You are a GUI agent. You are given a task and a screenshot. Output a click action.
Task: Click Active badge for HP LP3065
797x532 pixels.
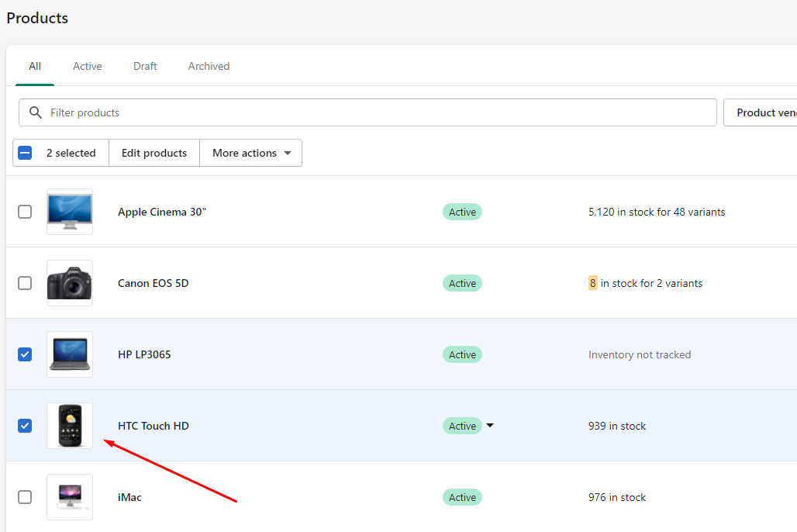click(x=462, y=354)
